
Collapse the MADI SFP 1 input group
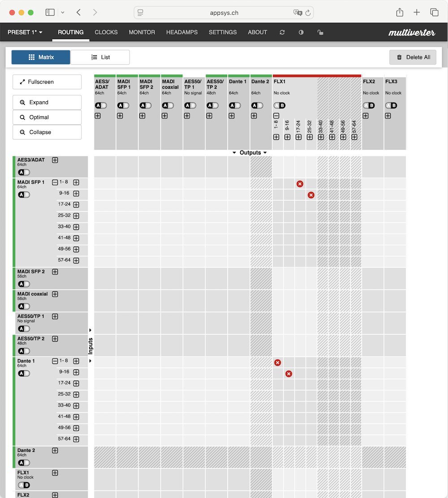(x=55, y=182)
